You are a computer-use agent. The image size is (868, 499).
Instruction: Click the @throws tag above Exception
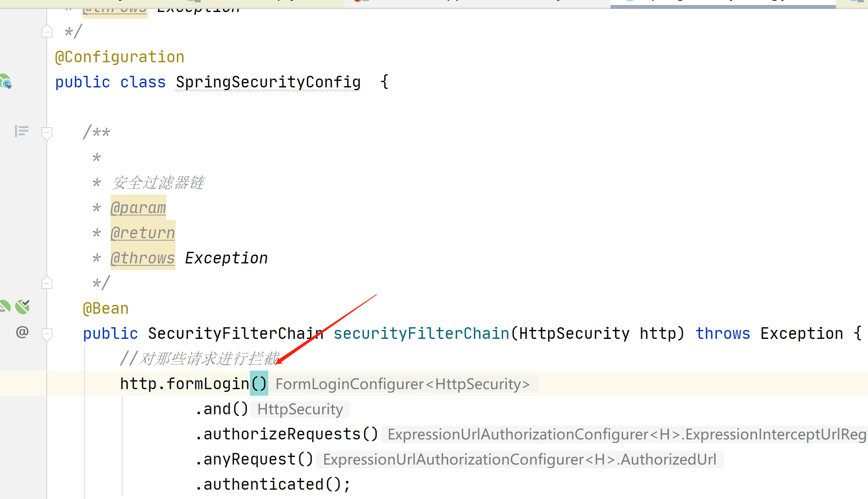(x=143, y=258)
